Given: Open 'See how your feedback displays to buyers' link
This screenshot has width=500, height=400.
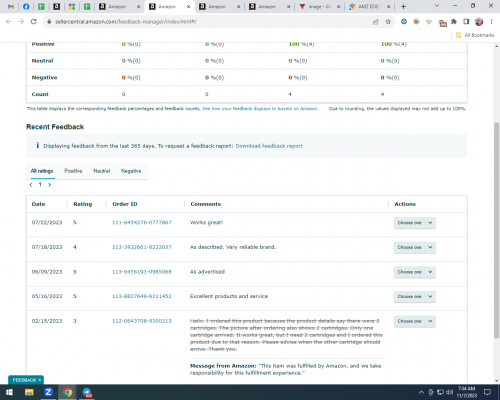Looking at the screenshot, I should (260, 109).
